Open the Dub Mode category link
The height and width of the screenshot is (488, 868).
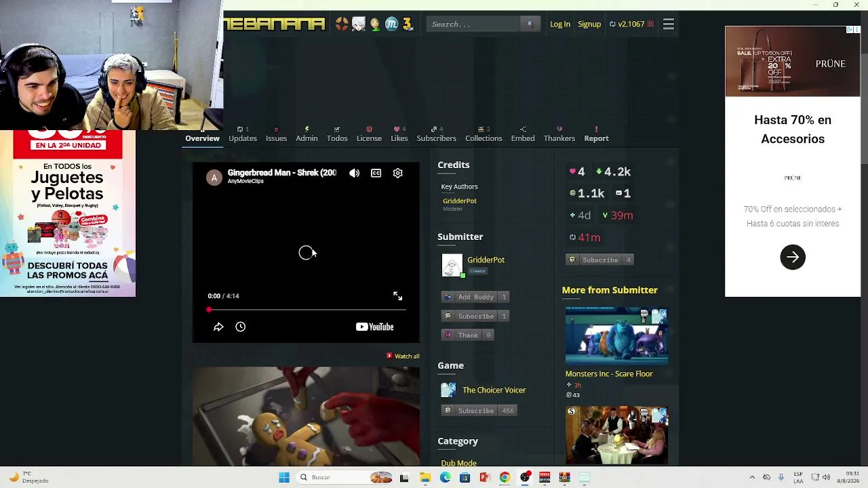pyautogui.click(x=459, y=463)
